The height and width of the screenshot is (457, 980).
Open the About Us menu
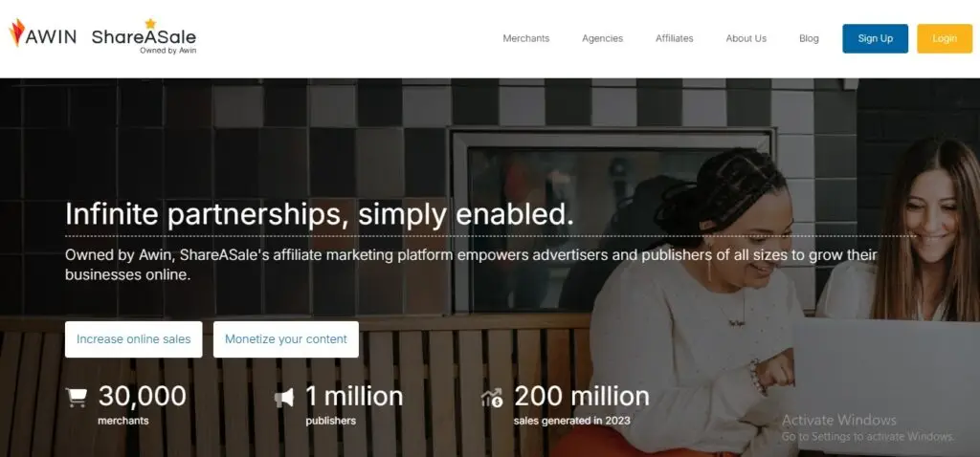746,38
